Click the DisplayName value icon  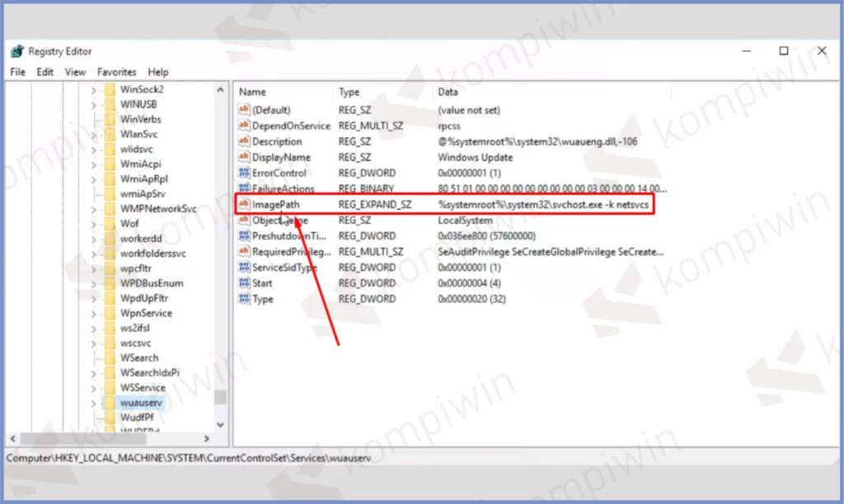click(x=243, y=157)
